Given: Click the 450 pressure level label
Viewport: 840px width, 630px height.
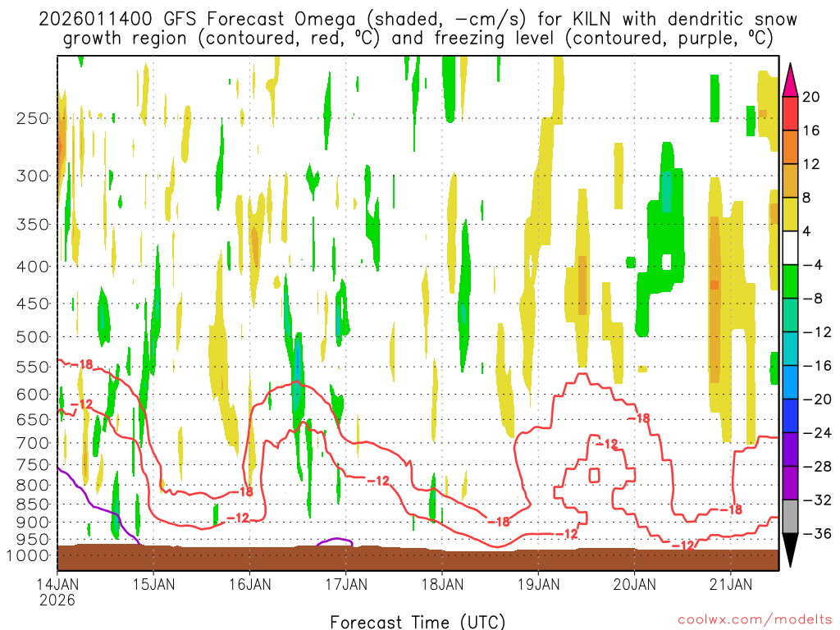Looking at the screenshot, I should 33,304.
